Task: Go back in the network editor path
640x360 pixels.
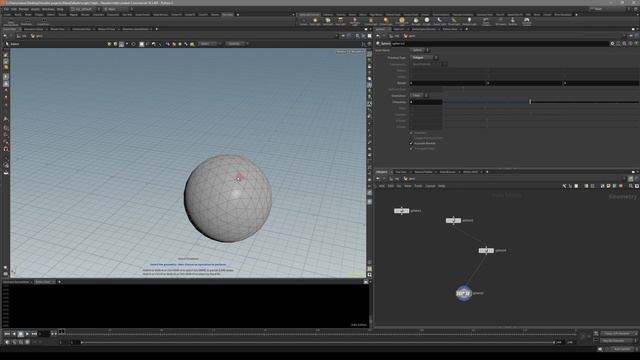Action: click(x=378, y=179)
